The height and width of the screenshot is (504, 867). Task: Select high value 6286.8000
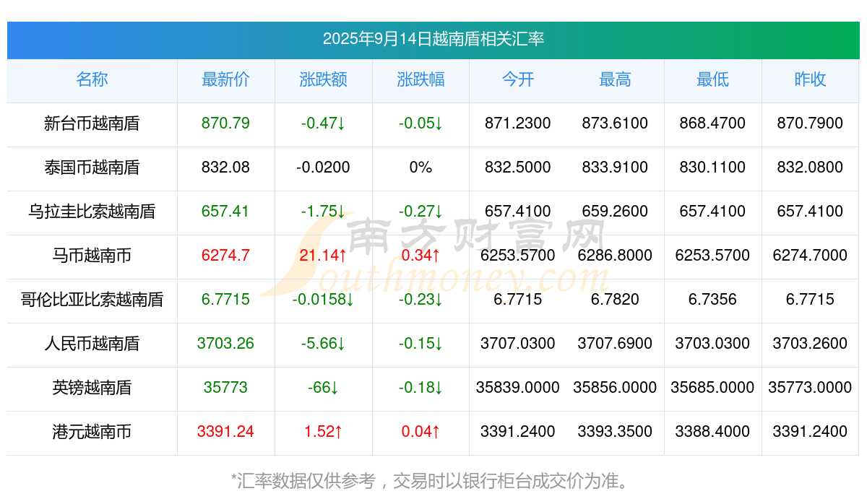(x=615, y=256)
